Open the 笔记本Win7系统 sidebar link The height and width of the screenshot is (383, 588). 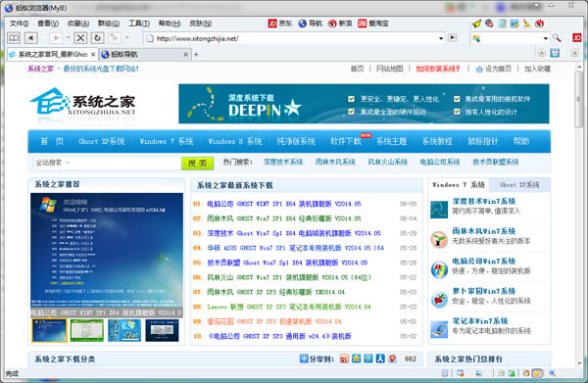480,321
